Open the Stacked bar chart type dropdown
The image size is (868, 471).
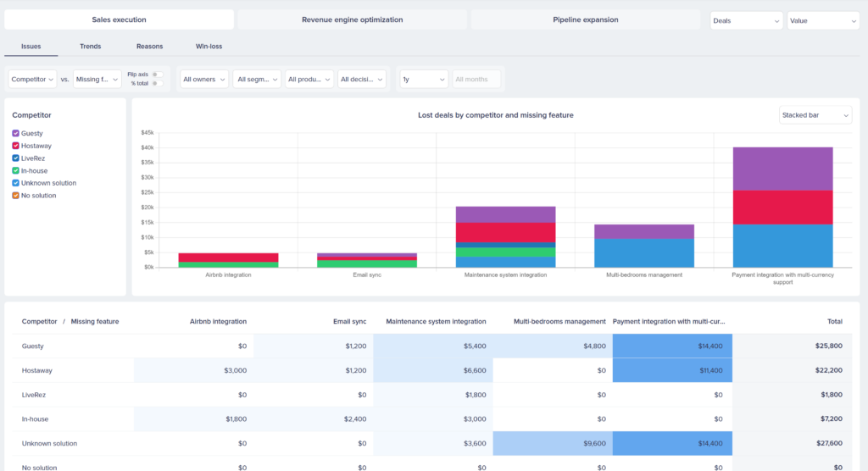click(x=815, y=115)
